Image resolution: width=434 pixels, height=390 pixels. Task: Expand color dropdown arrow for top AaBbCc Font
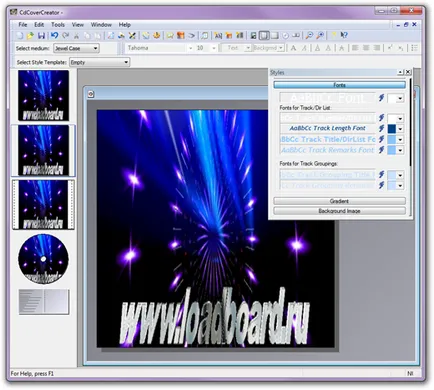pos(400,98)
